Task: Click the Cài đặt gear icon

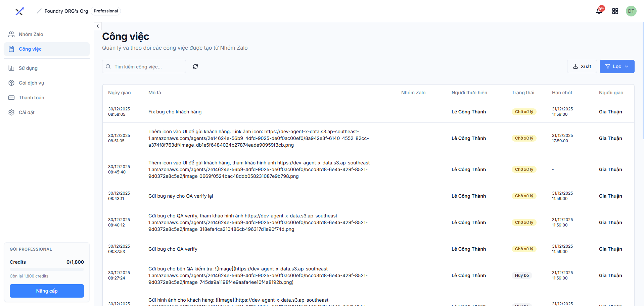Action: pos(11,112)
